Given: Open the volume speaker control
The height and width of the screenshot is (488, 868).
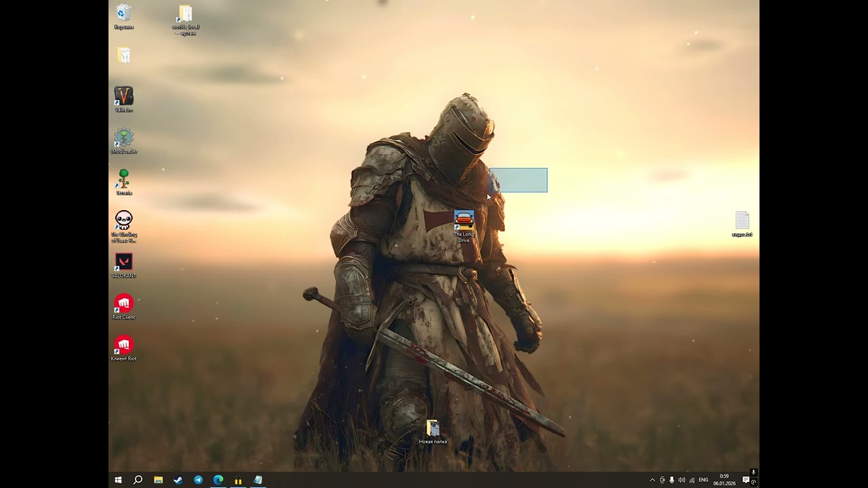Looking at the screenshot, I should [682, 480].
